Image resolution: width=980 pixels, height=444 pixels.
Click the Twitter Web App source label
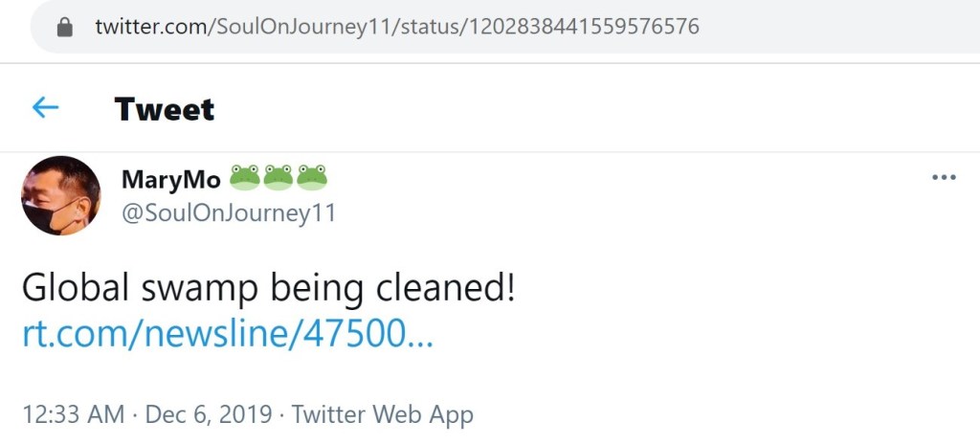pyautogui.click(x=383, y=414)
